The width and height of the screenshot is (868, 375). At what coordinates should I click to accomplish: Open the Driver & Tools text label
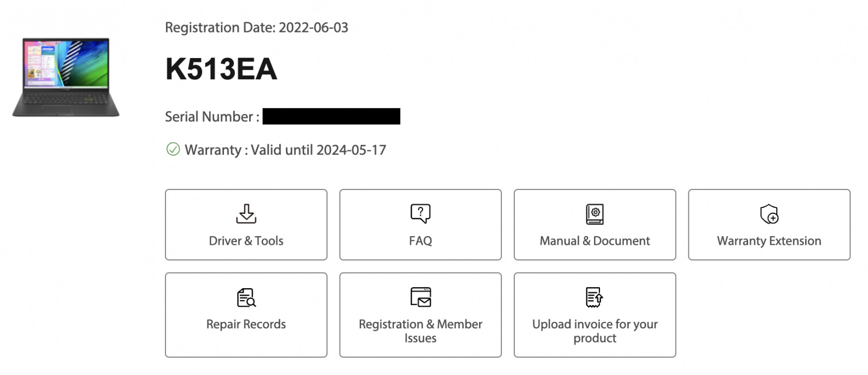point(246,241)
